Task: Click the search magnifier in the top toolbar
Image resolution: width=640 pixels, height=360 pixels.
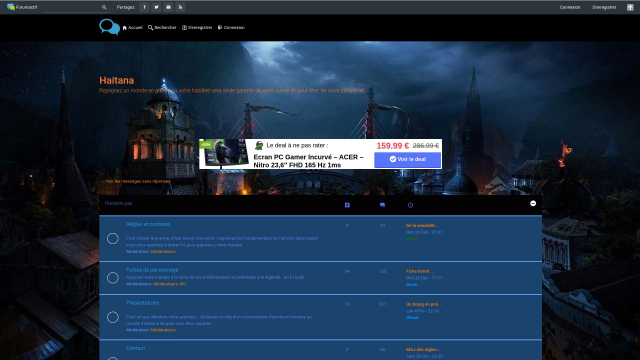Action: pos(104,7)
